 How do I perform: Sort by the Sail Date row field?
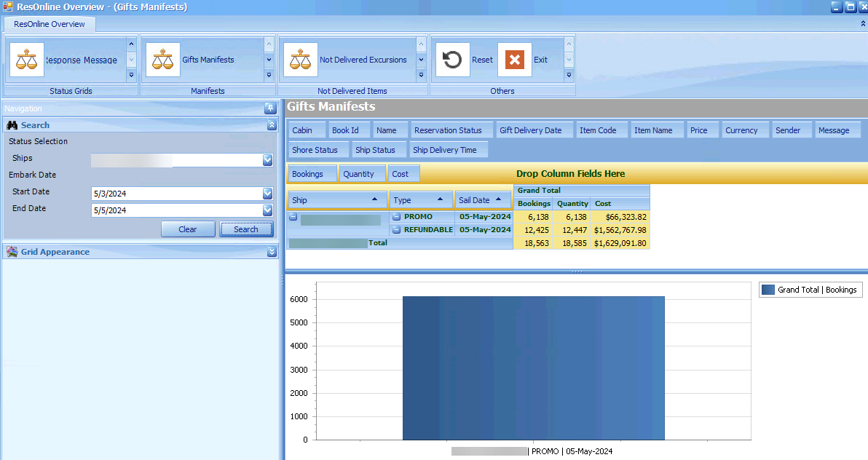coord(483,200)
